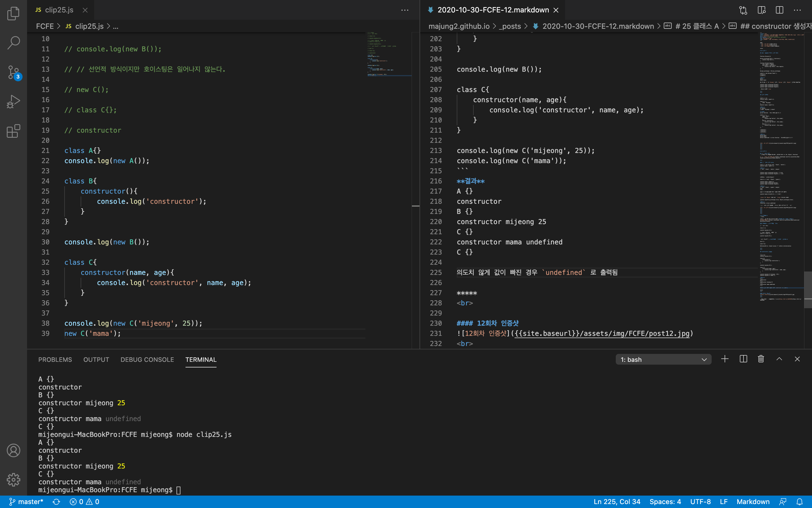Viewport: 812px width, 508px height.
Task: Open the Accounts menu icon
Action: click(x=14, y=450)
